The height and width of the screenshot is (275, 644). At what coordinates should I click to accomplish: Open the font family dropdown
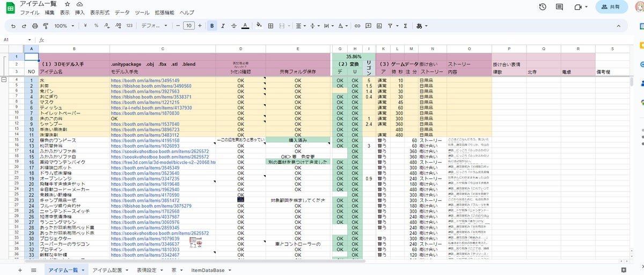tap(154, 26)
